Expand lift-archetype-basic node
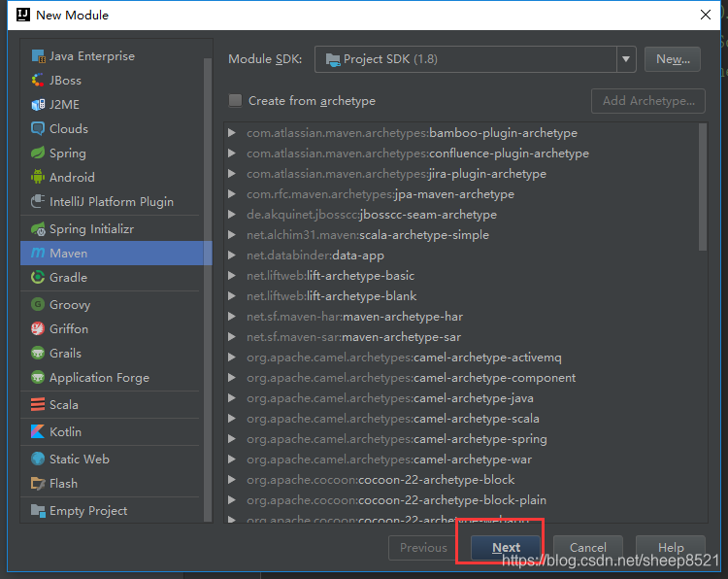Screen dimensions: 728x579 (x=232, y=276)
